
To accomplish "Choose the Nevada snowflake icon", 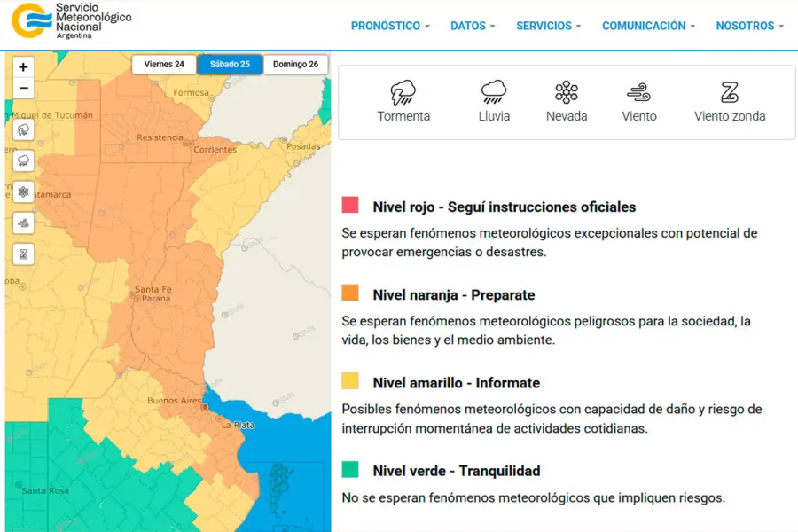I will pos(567,93).
